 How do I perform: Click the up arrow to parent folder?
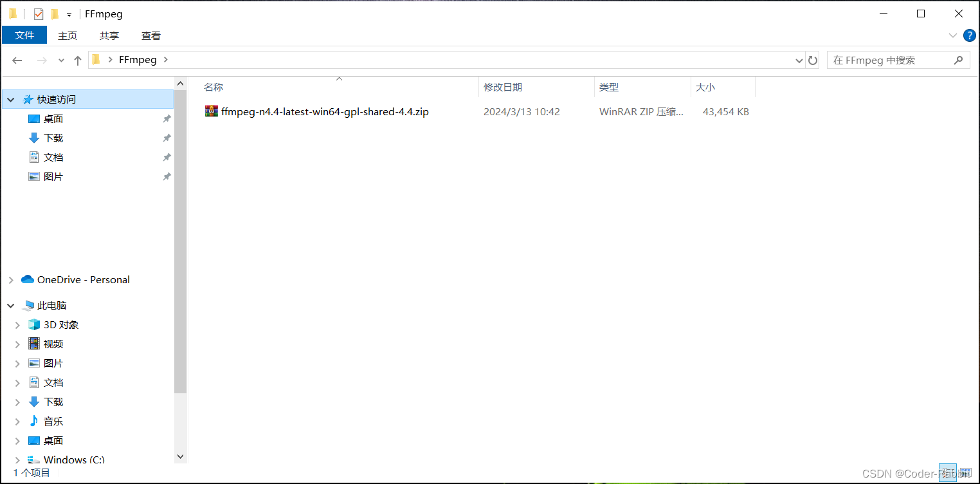78,60
